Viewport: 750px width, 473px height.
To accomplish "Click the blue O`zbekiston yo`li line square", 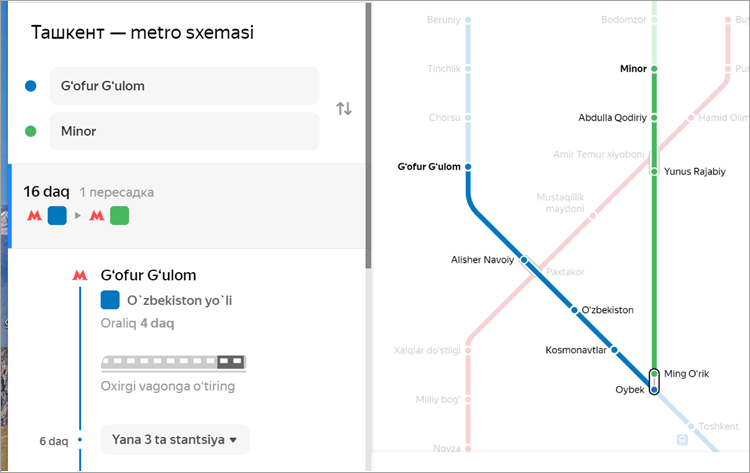I will [110, 300].
